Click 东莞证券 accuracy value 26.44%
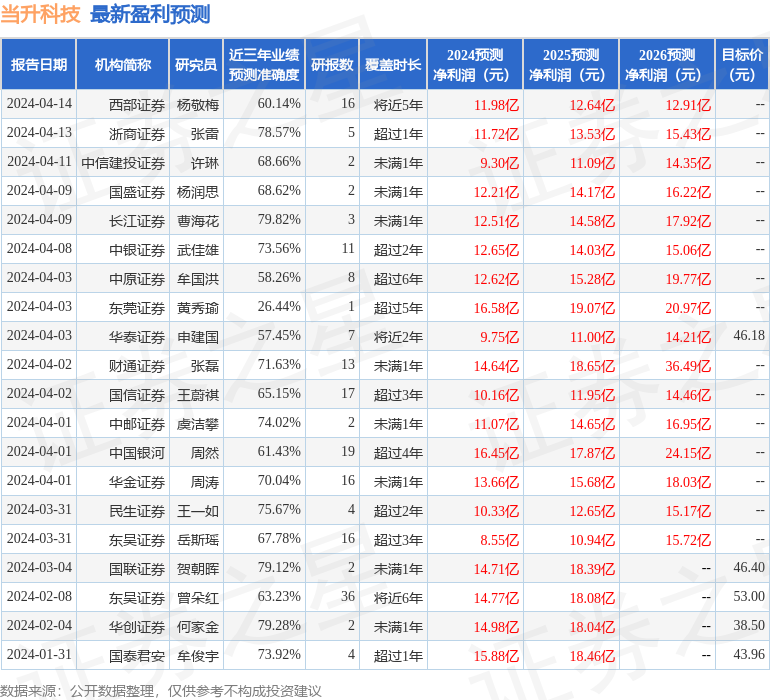770x700 pixels. click(279, 307)
